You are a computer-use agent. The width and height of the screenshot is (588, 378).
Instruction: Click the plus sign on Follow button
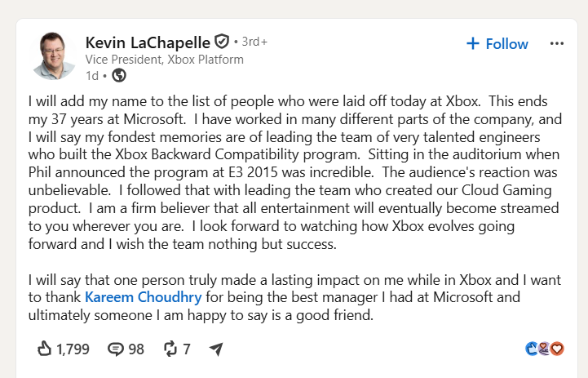[x=473, y=43]
